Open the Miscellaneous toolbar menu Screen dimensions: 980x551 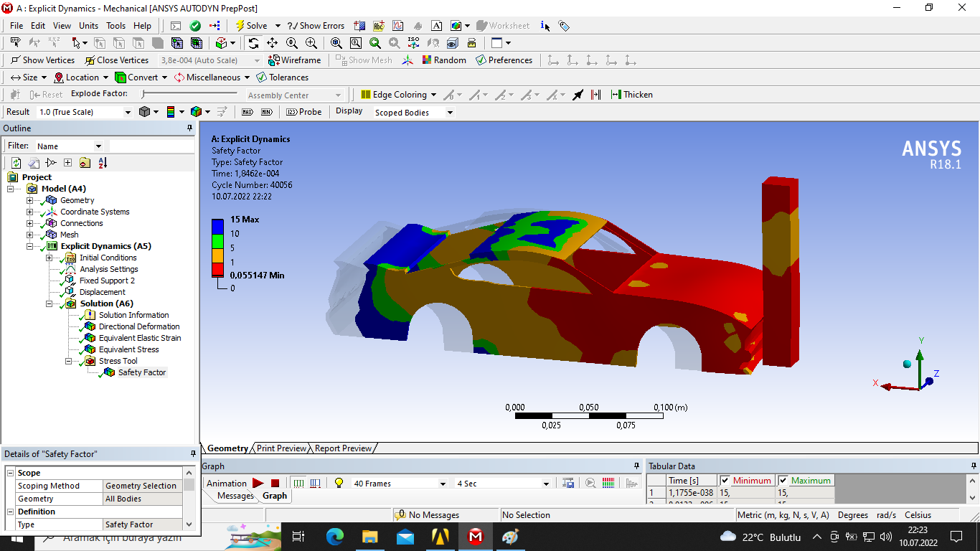(x=212, y=77)
